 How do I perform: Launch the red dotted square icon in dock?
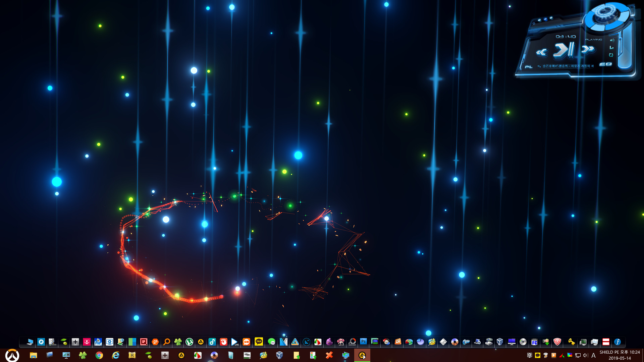tap(144, 342)
